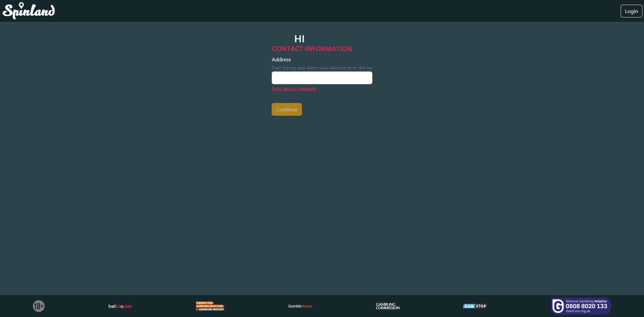Click the Gordon Moody name text
Screen dimensions: 644x317
(x=211, y=309)
